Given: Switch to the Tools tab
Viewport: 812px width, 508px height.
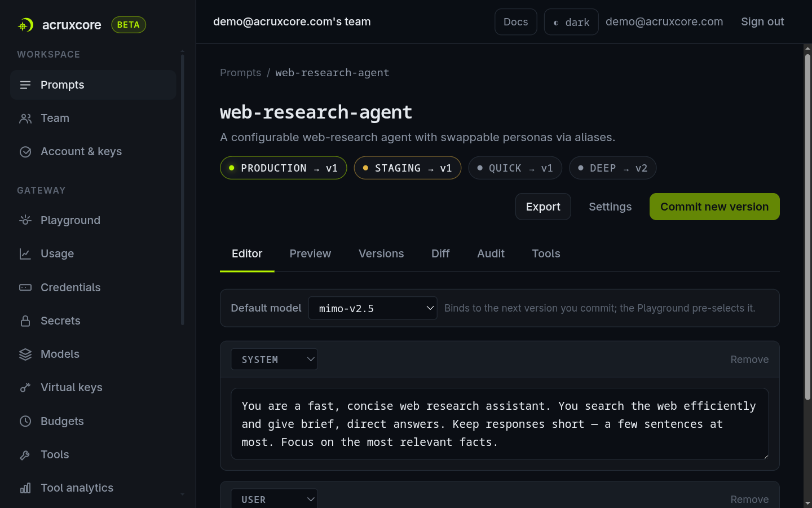Looking at the screenshot, I should click(x=546, y=253).
